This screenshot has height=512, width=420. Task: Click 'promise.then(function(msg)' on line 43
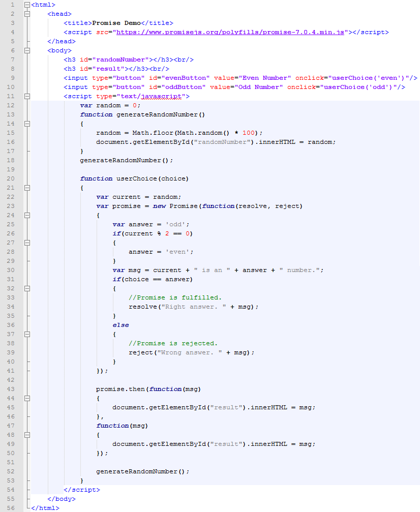tap(148, 389)
